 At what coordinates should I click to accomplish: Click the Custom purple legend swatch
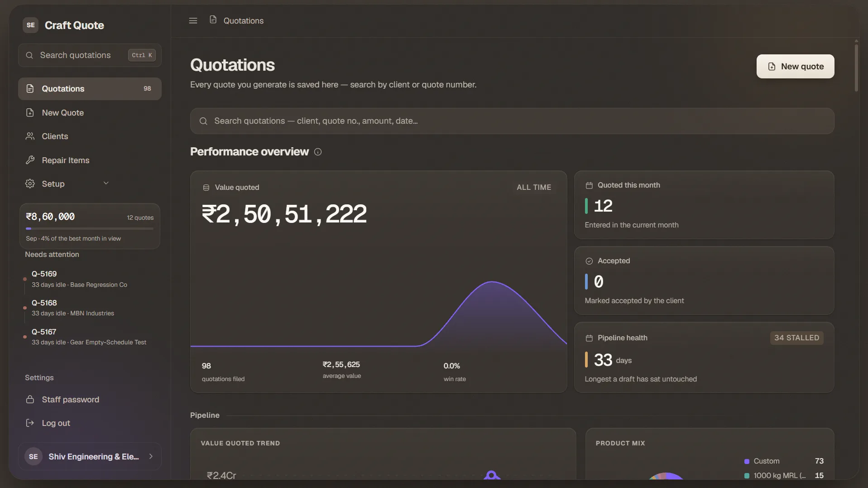click(x=747, y=462)
